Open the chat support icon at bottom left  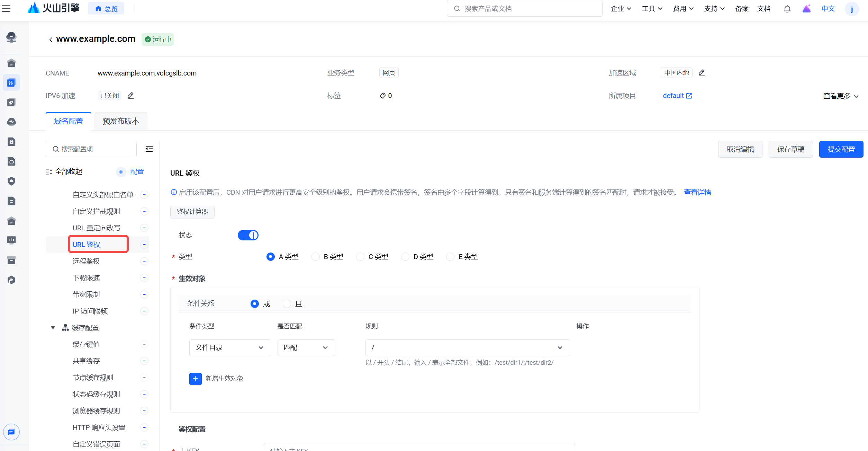(x=11, y=432)
